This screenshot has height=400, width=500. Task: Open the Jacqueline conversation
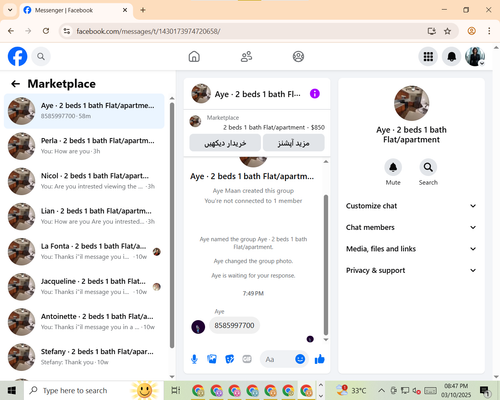pyautogui.click(x=84, y=287)
